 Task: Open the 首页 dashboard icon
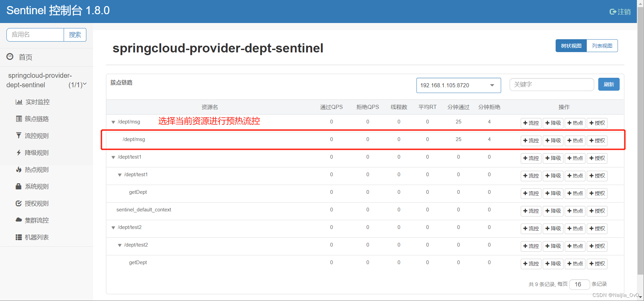[10, 56]
